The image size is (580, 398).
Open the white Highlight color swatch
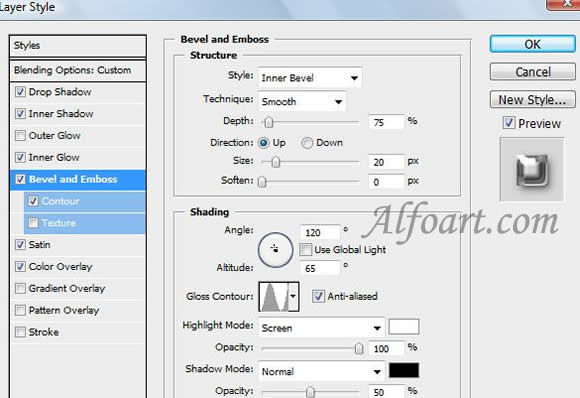pyautogui.click(x=404, y=327)
